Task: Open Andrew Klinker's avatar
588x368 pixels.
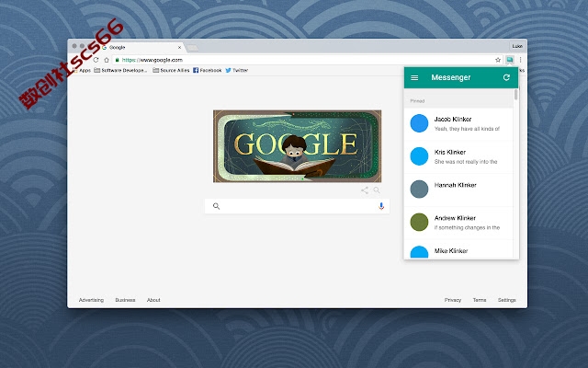Action: pyautogui.click(x=419, y=223)
